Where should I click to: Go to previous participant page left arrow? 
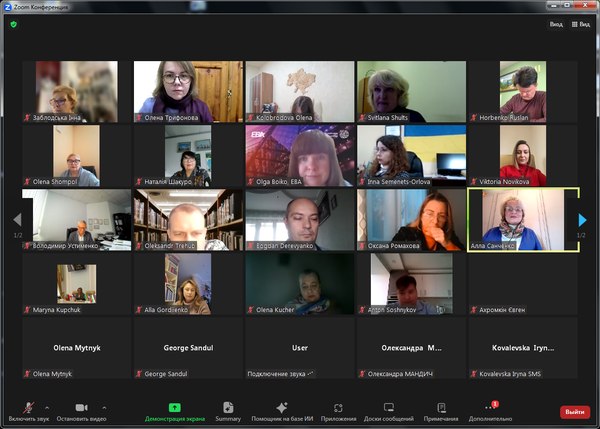[x=17, y=220]
